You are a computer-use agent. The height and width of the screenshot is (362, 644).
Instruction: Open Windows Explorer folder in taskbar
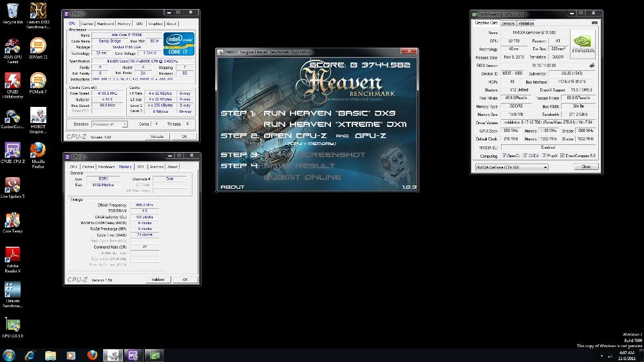pyautogui.click(x=50, y=355)
